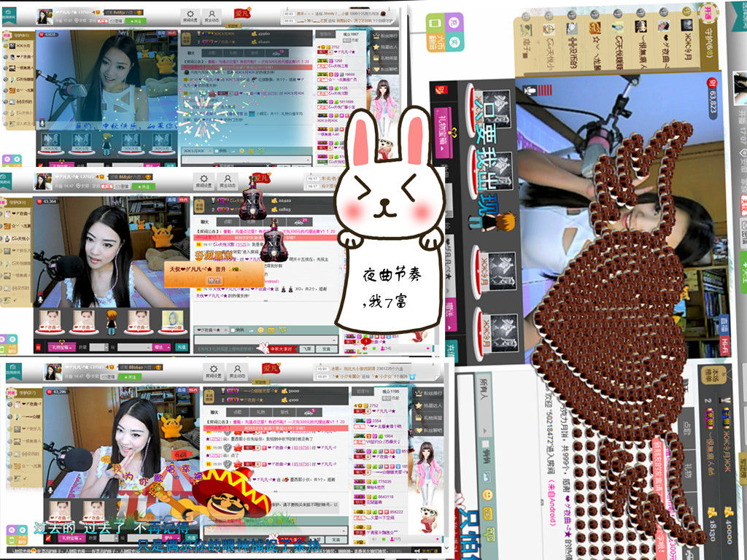
Task: Toggle 悄悄 whisper checkbox in rotated window
Action: pos(485,444)
